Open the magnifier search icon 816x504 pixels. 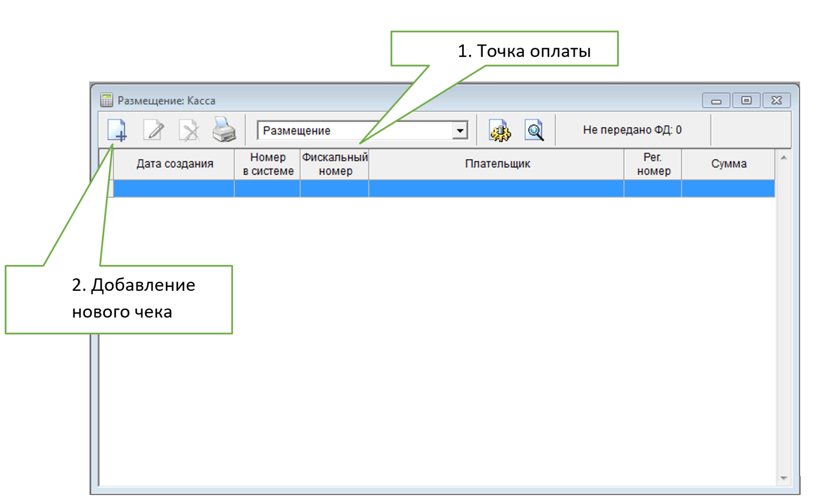[x=535, y=131]
